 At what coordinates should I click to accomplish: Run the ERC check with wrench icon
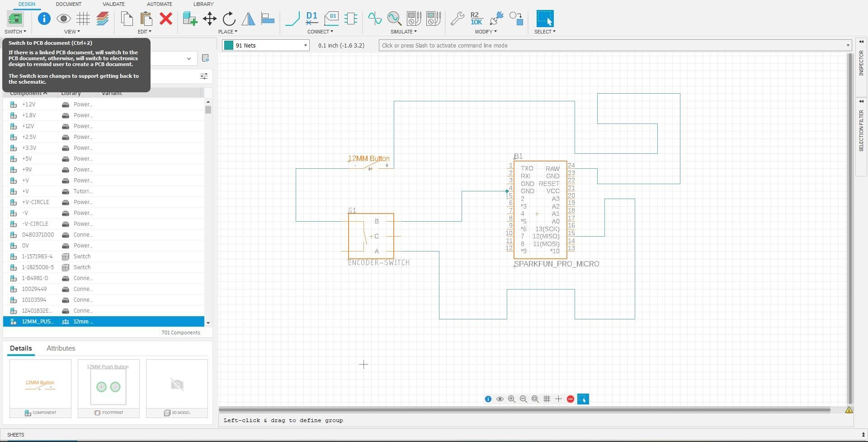[x=458, y=19]
